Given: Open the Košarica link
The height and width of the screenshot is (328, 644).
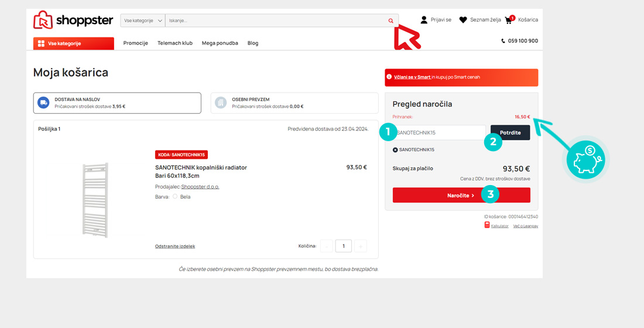Looking at the screenshot, I should (528, 20).
